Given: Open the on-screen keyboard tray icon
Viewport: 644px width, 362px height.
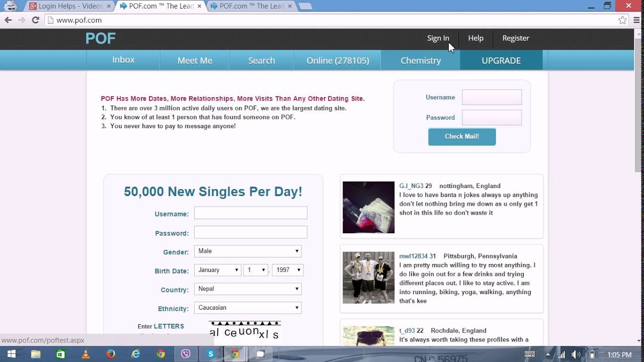Looking at the screenshot, I should 529,354.
